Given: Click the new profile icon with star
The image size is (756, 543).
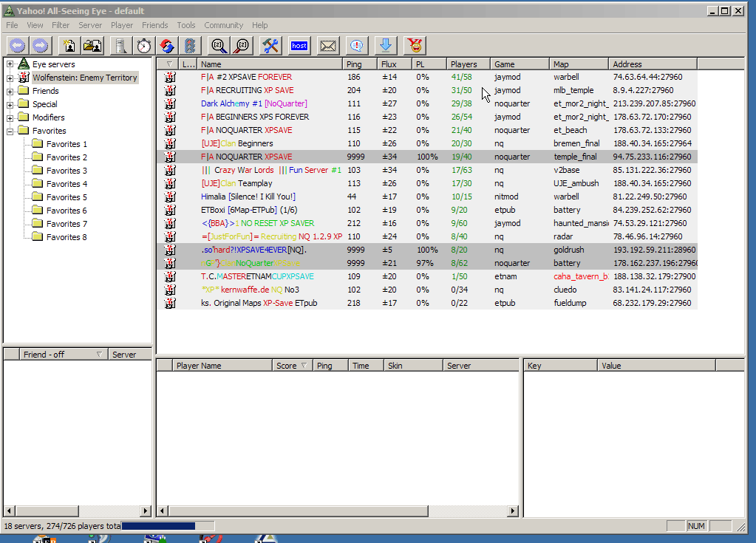Looking at the screenshot, I should [x=69, y=46].
